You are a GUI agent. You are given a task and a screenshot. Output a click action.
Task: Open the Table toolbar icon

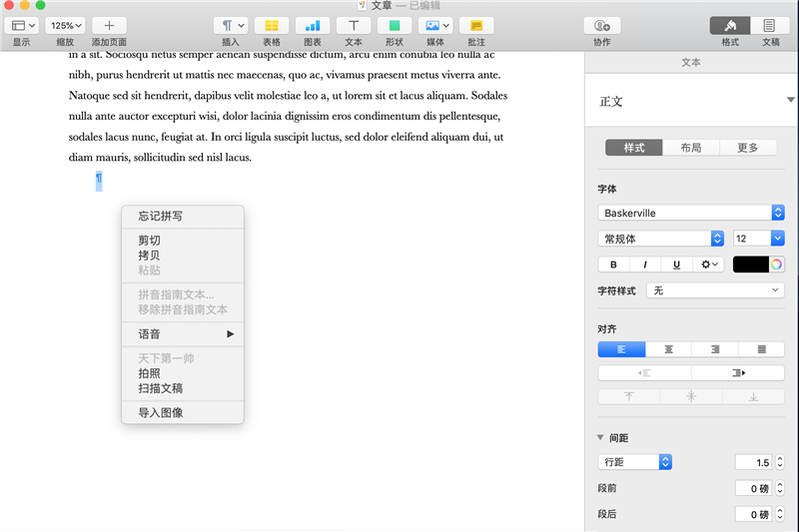272,25
